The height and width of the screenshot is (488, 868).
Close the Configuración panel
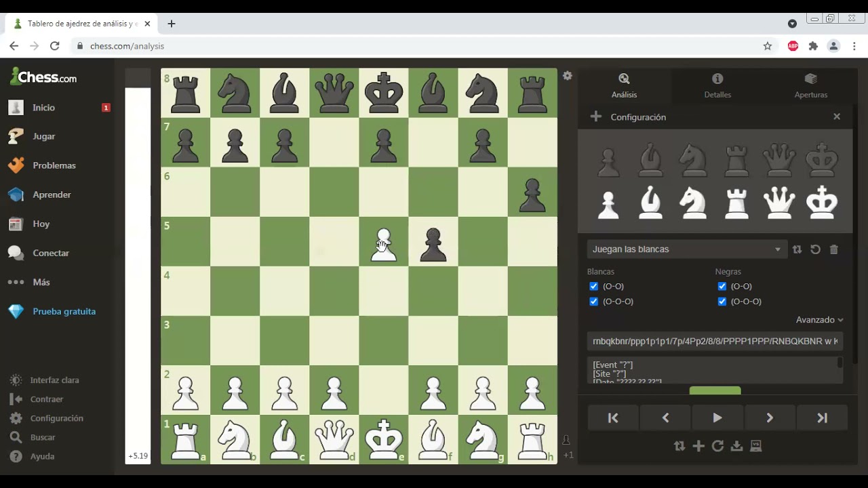(x=837, y=117)
